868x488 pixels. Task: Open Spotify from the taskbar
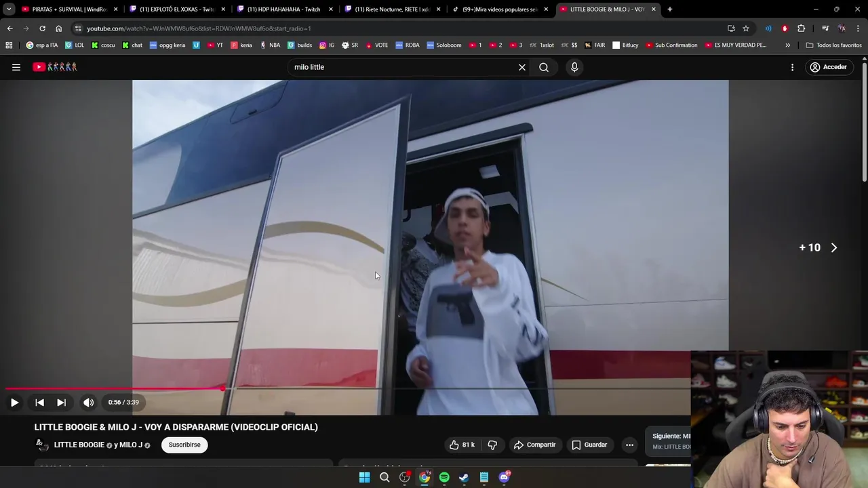point(444,477)
